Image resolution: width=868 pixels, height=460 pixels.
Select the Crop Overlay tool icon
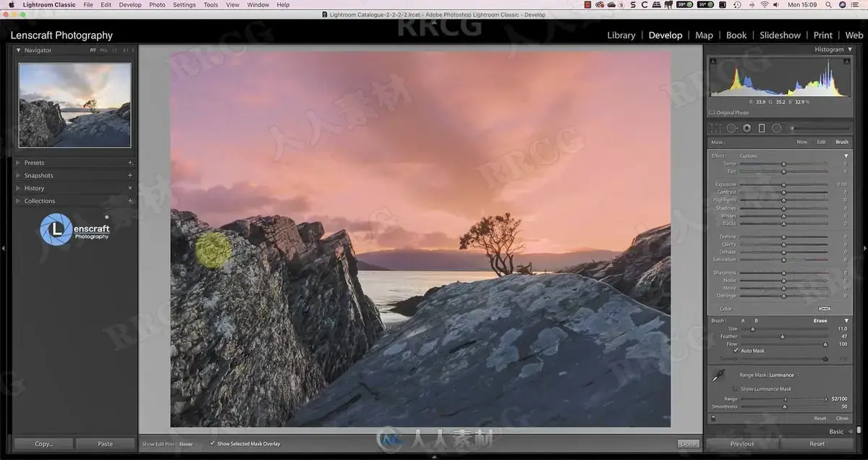point(715,128)
